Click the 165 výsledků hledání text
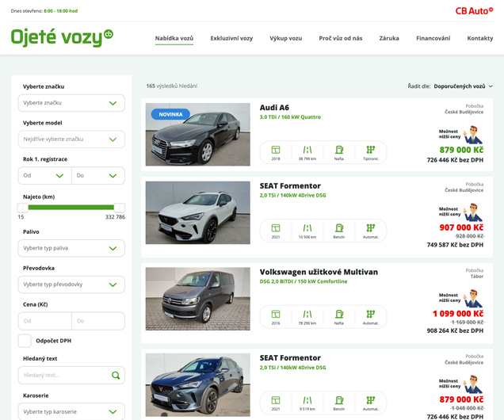 pyautogui.click(x=172, y=86)
